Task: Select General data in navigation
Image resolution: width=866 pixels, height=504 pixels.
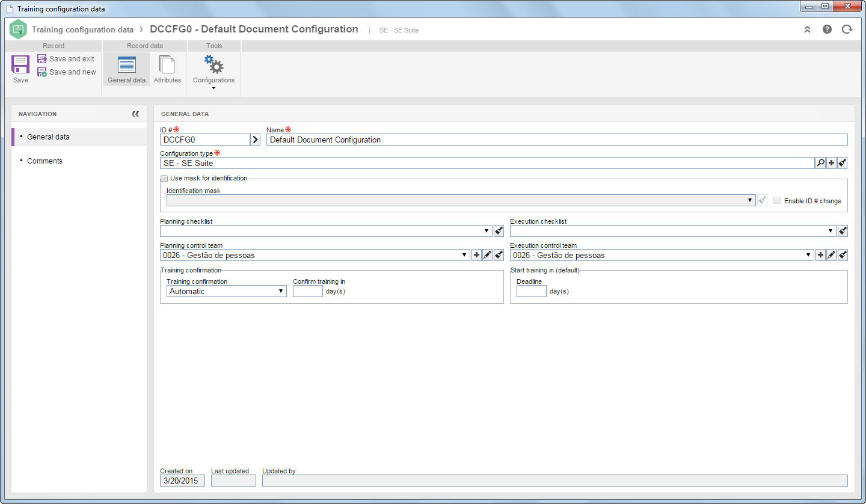Action: pyautogui.click(x=79, y=137)
